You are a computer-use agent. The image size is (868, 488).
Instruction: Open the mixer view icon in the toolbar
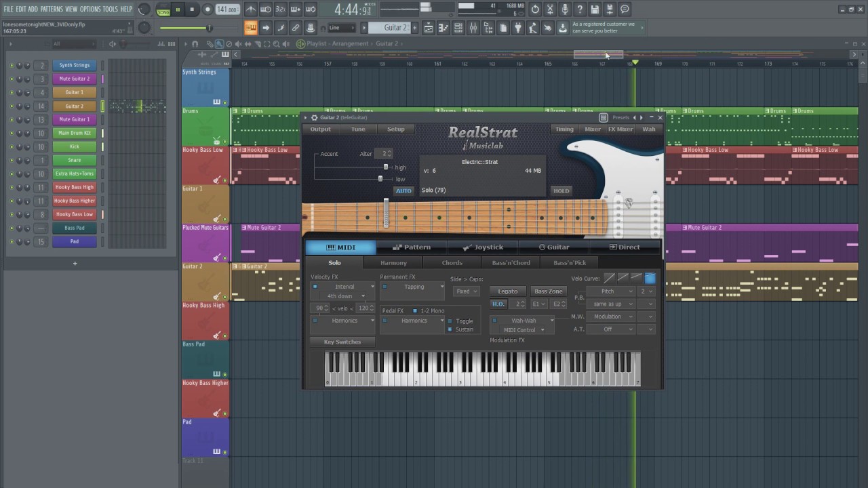tap(473, 28)
